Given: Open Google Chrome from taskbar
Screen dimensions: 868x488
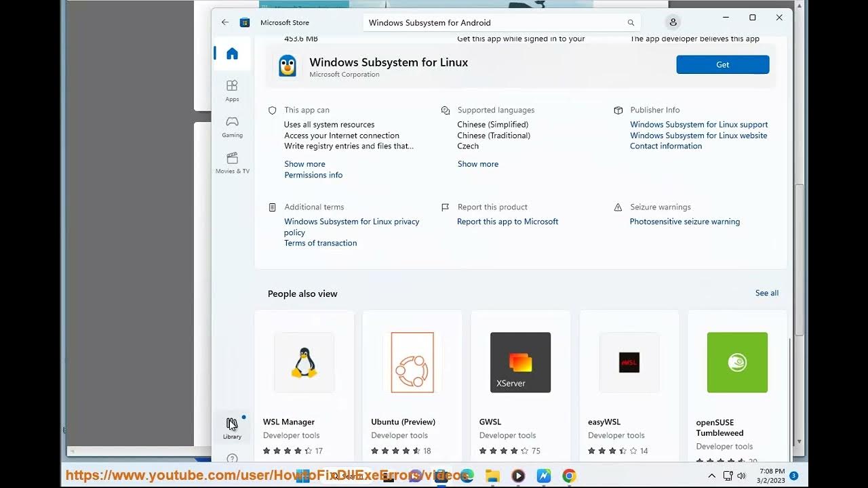Looking at the screenshot, I should (569, 476).
